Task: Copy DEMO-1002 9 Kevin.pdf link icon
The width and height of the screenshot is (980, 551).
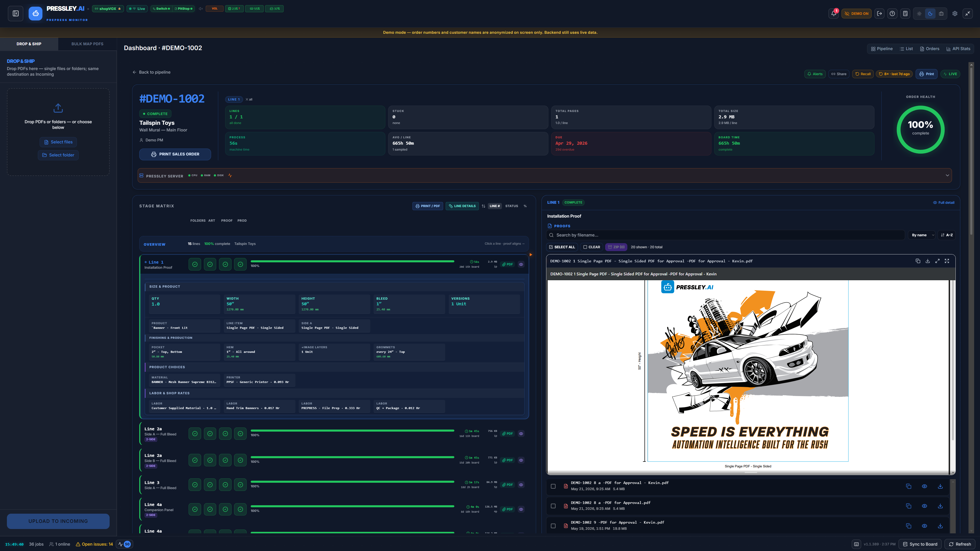Action: pos(908,525)
